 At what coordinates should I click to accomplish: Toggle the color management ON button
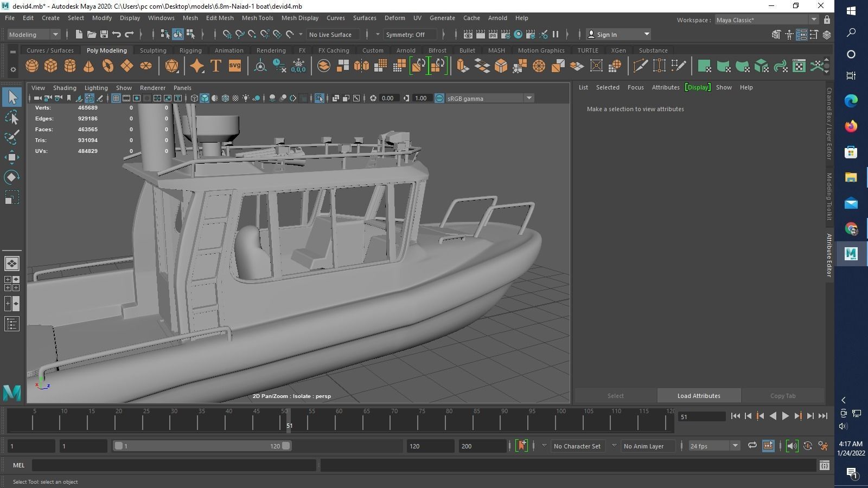pos(439,98)
